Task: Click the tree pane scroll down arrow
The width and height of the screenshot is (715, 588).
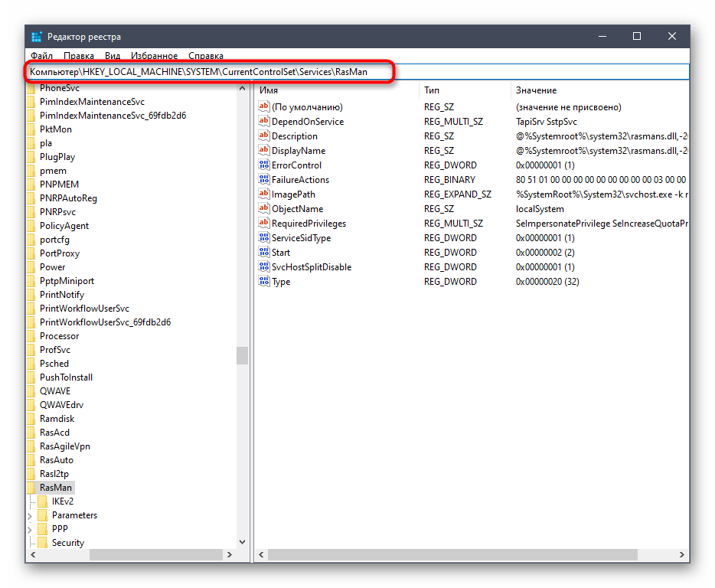Action: [x=243, y=542]
